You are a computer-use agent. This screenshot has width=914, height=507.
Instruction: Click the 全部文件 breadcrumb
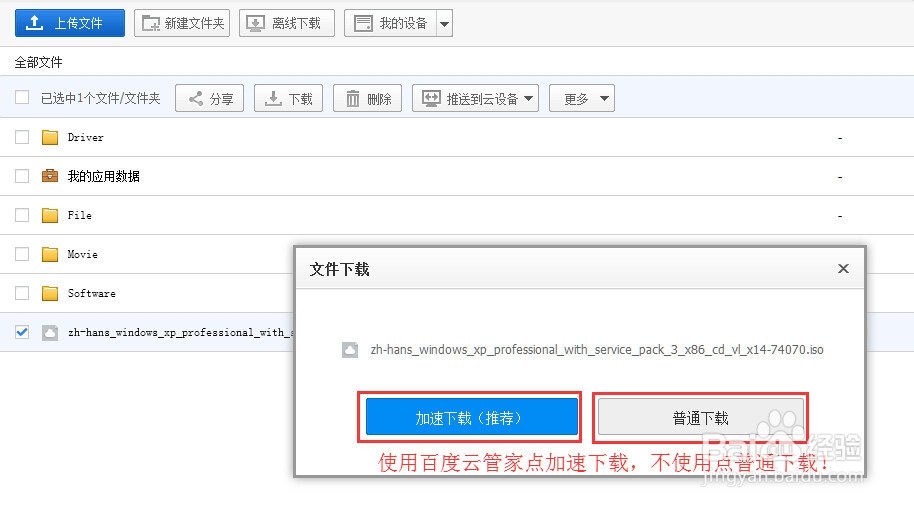pyautogui.click(x=38, y=62)
